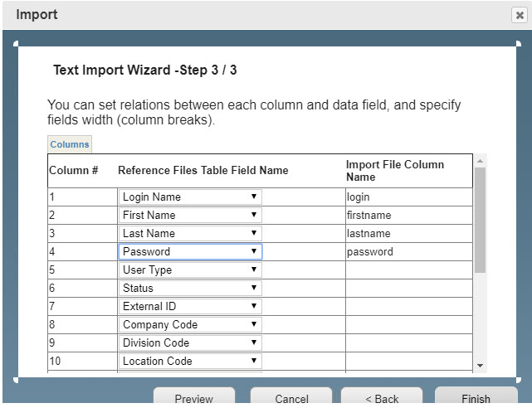Expand the Division Code dropdown
Image resolution: width=532 pixels, height=408 pixels.
190,343
